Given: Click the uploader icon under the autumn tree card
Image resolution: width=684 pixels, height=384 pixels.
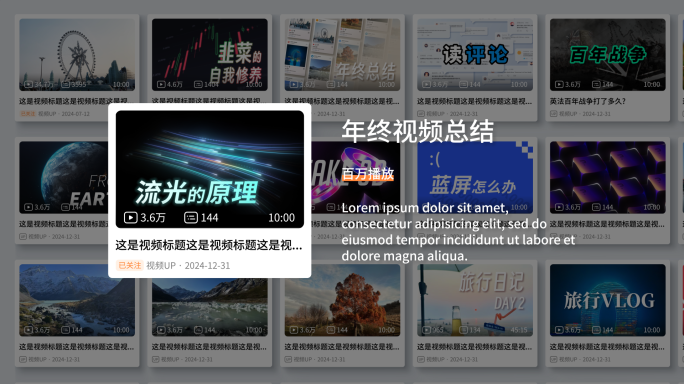Looking at the screenshot, I should [288, 359].
